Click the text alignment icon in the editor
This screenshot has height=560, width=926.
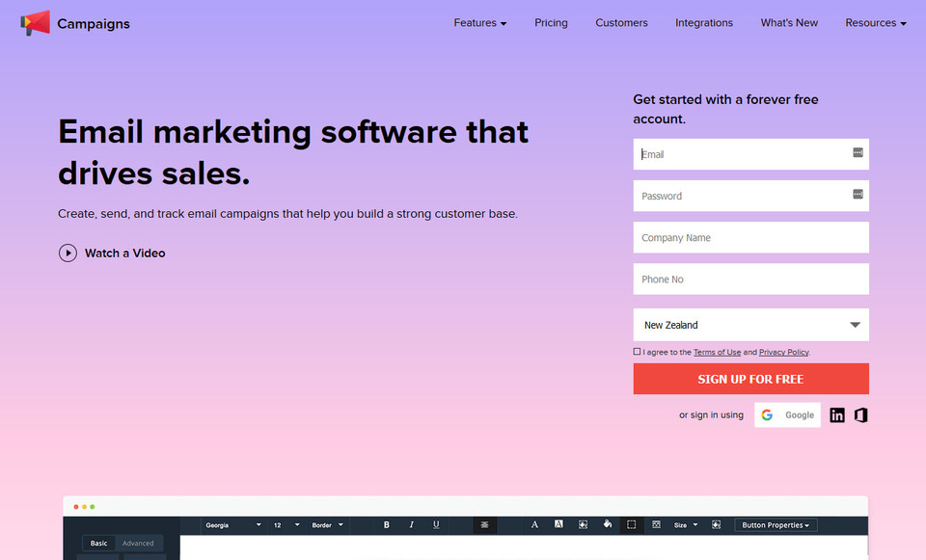(484, 525)
